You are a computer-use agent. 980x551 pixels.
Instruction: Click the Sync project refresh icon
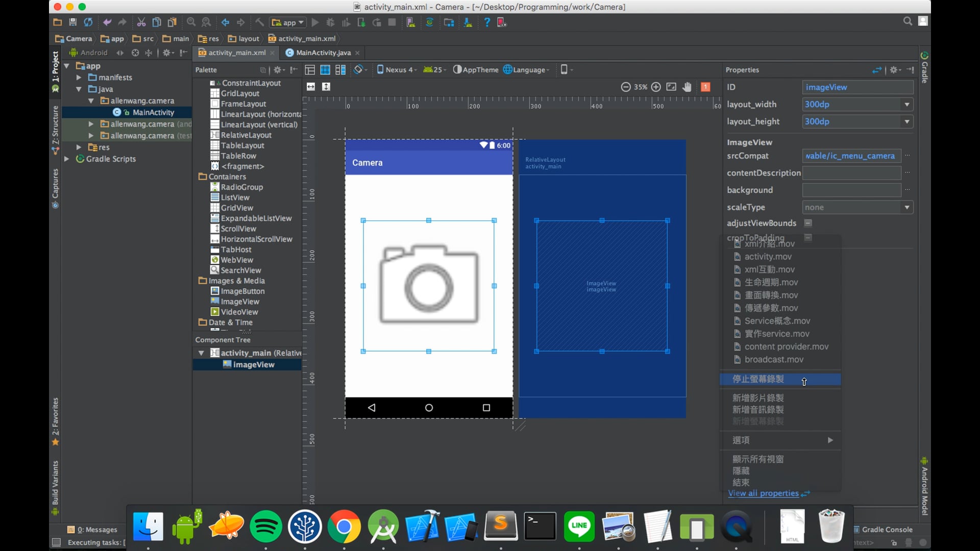click(x=88, y=22)
